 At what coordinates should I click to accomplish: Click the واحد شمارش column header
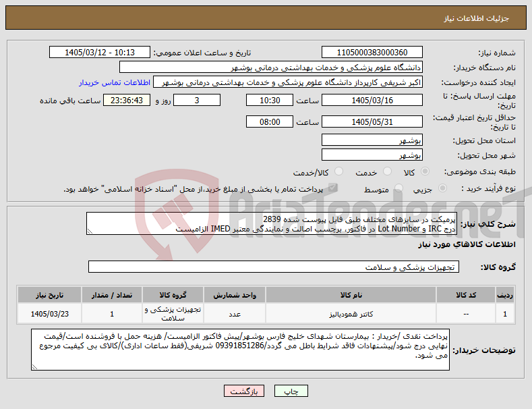(x=235, y=295)
